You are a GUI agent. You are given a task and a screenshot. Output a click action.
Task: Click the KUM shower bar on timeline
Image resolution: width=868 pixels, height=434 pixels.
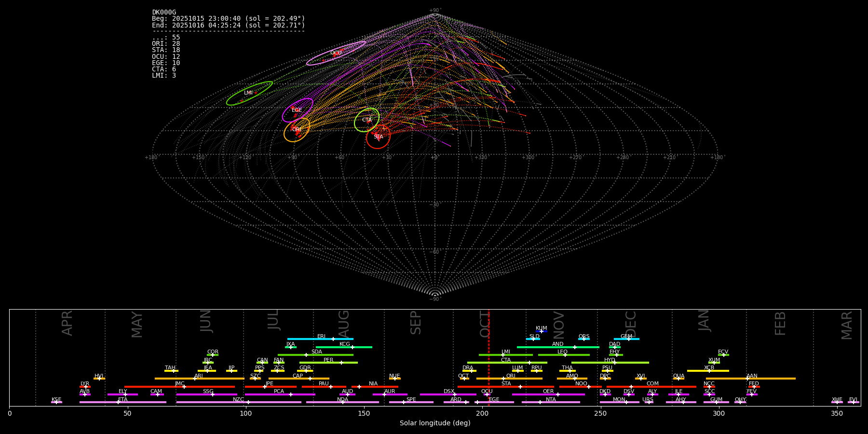pyautogui.click(x=542, y=331)
